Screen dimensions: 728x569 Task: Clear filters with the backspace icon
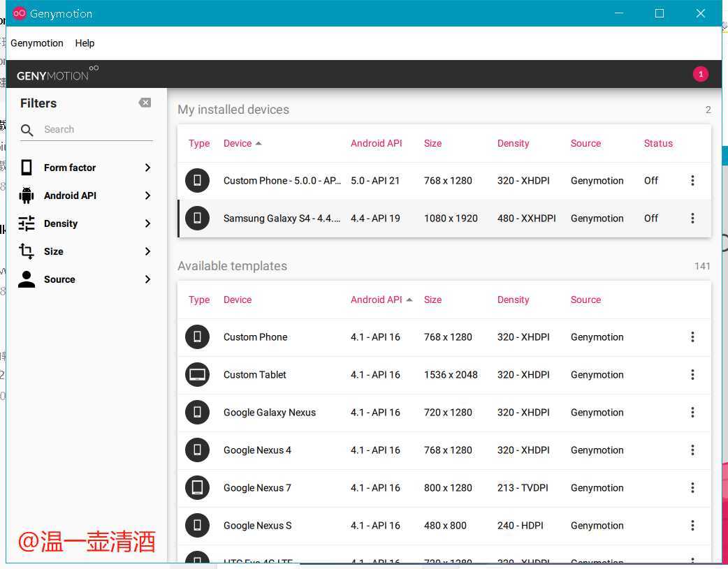tap(145, 103)
